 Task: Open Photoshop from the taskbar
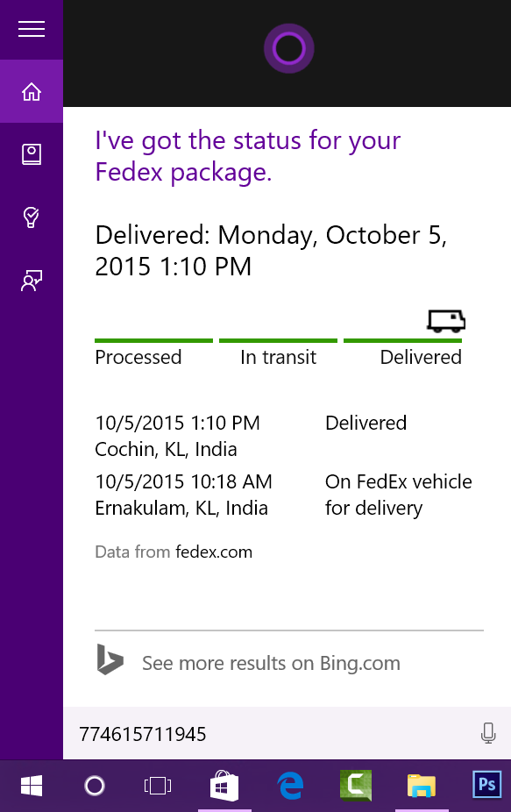coord(486,786)
